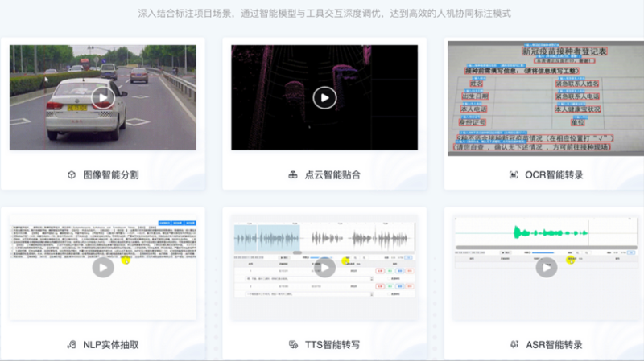Viewport: 644px width, 361px height.
Task: Click the OCR vaccine form thumbnail
Action: click(x=546, y=98)
